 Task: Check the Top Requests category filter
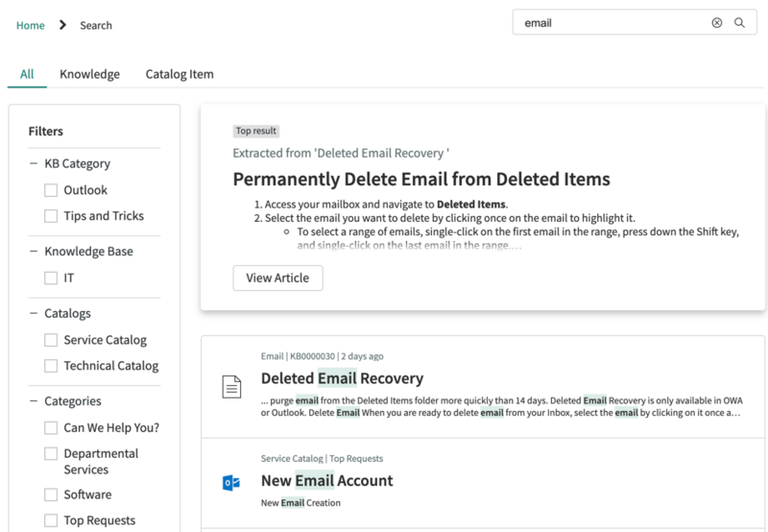click(x=51, y=520)
